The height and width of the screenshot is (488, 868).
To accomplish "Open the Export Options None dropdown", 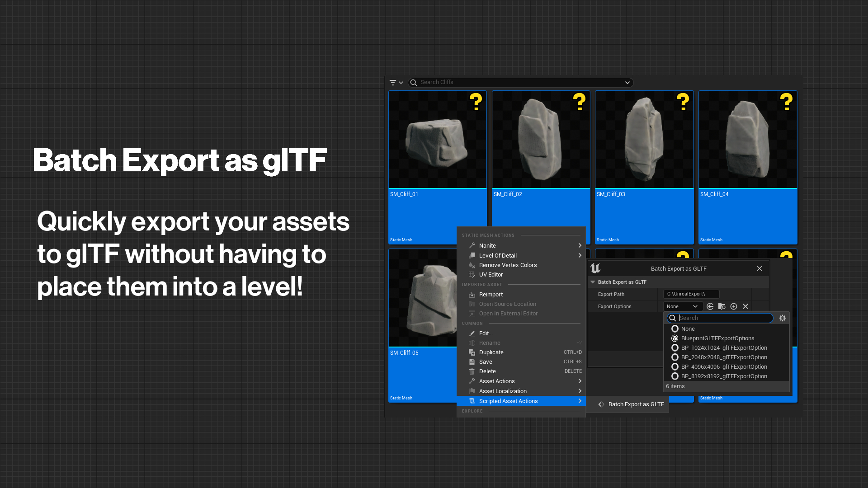I will [x=682, y=306].
